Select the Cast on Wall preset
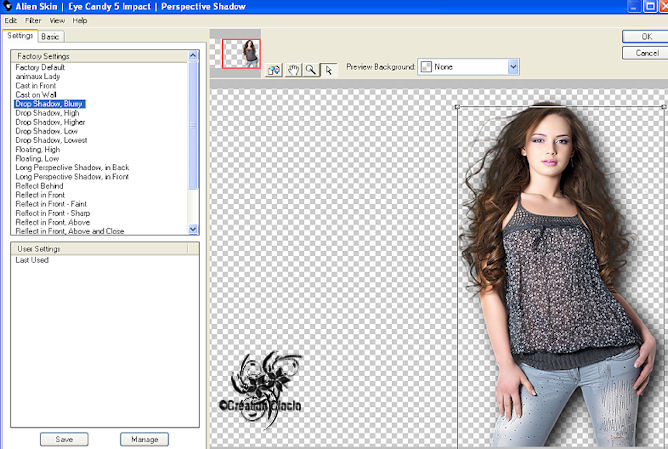668x449 pixels. point(37,93)
